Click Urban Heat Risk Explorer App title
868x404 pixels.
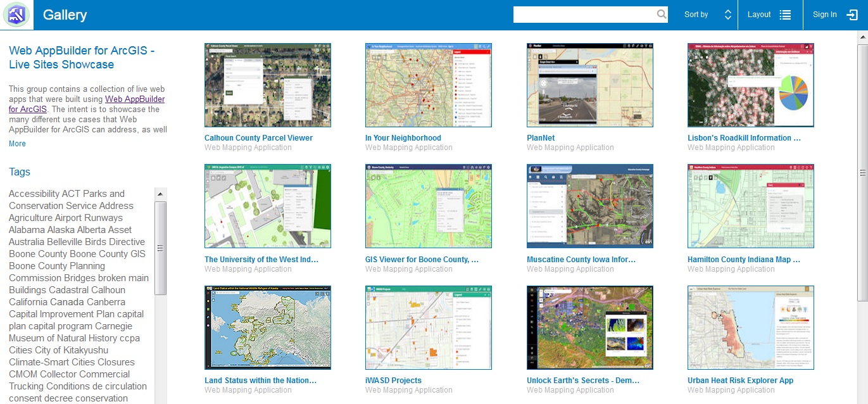(x=741, y=381)
